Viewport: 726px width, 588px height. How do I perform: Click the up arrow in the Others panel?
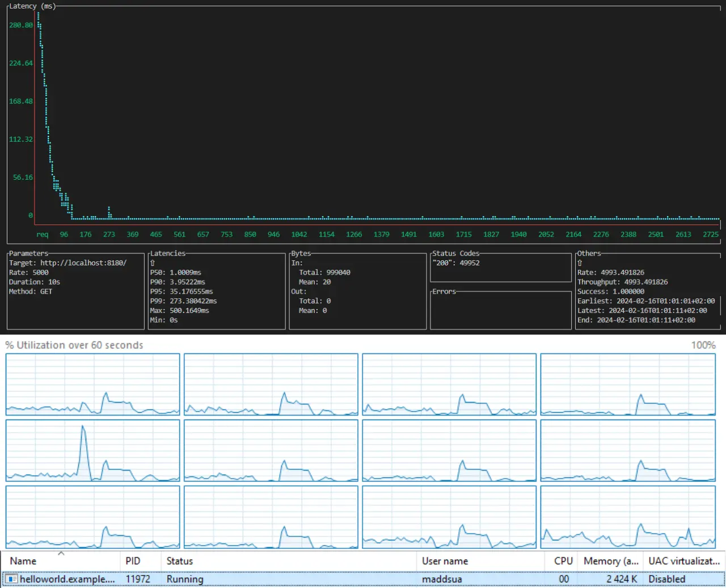click(580, 263)
